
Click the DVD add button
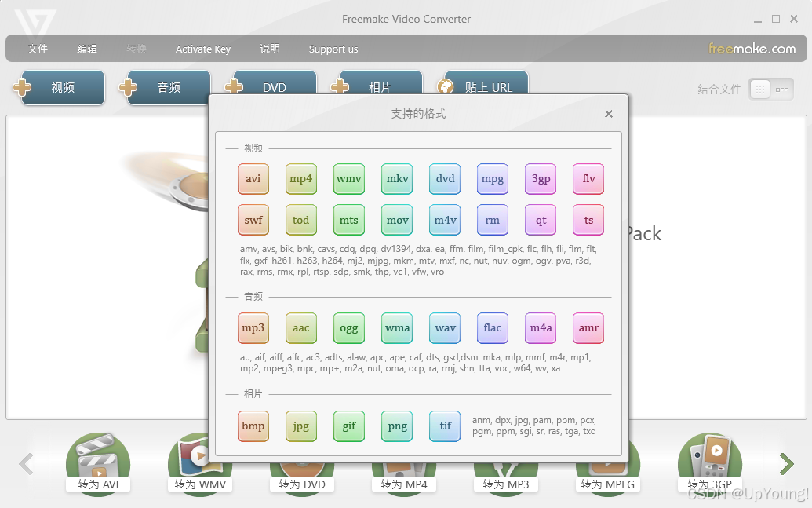[x=271, y=83]
